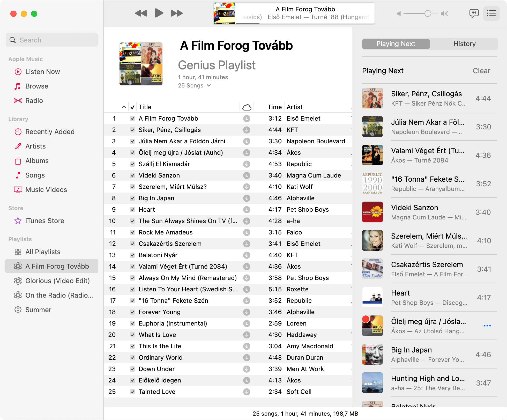Download Szerelem, Miért Múlsz? song

pos(247,187)
